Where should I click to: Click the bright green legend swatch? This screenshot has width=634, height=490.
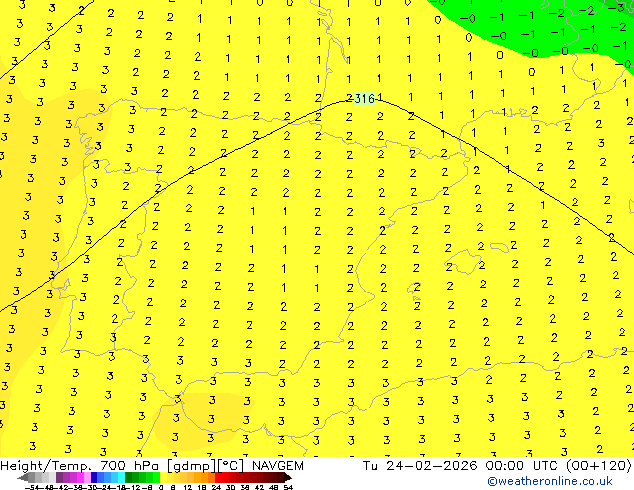(156, 477)
